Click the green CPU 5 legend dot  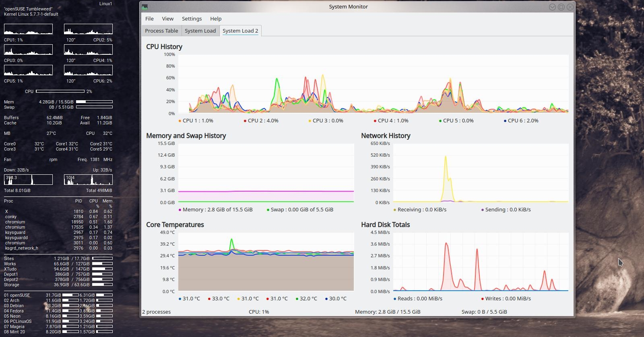tap(440, 121)
